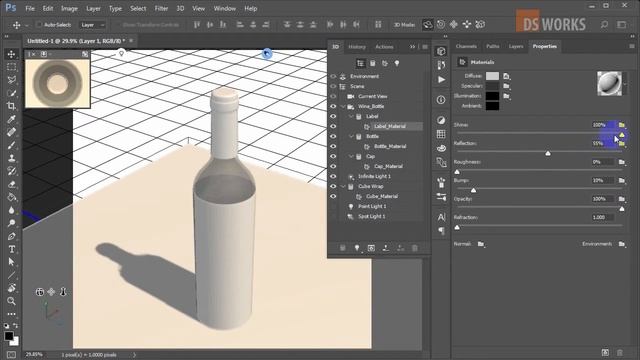Filter 3D panel by materials

tap(385, 63)
